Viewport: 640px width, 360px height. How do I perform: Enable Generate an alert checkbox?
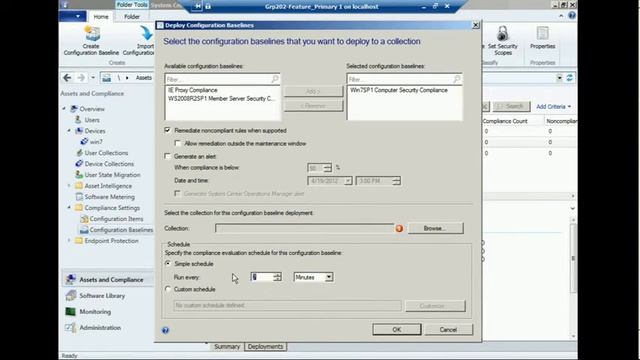point(167,156)
